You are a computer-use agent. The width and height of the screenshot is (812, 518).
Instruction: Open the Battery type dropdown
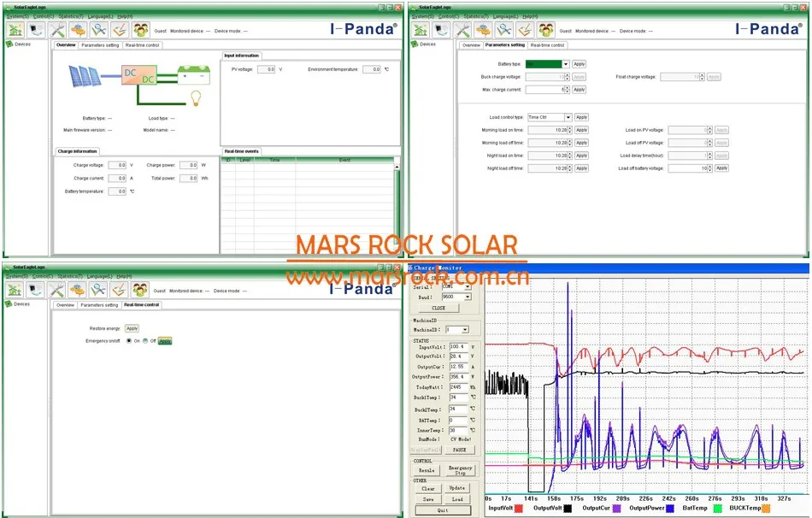point(566,64)
